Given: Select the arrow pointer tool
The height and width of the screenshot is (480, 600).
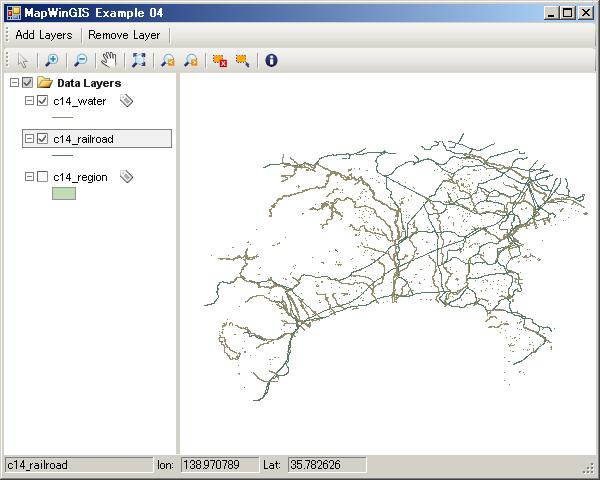Looking at the screenshot, I should 23,60.
